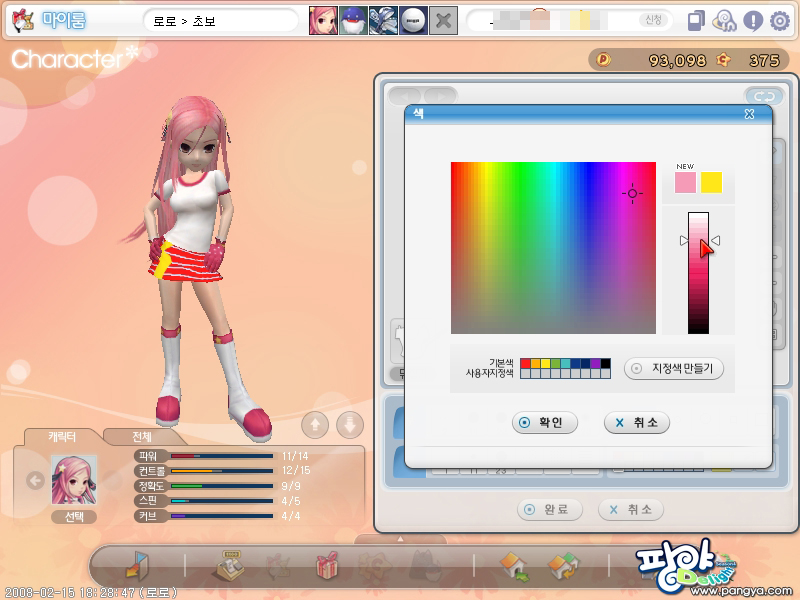Click the 로로 > 초보 name field
This screenshot has width=800, height=600.
[x=220, y=21]
